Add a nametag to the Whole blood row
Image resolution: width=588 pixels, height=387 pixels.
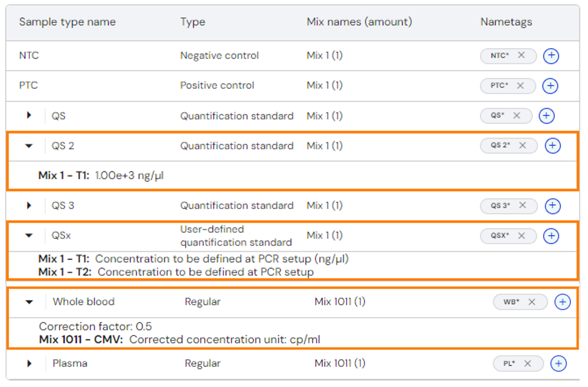pyautogui.click(x=562, y=302)
